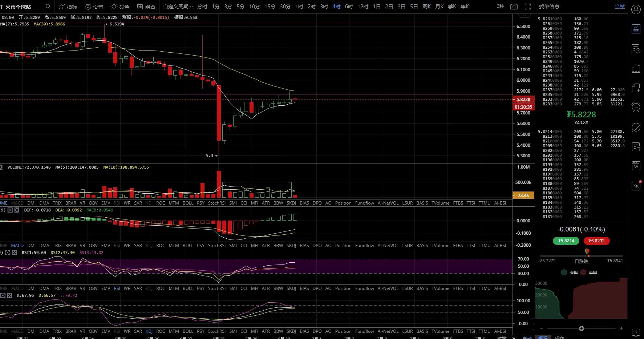Click the 01:20:35 candle countdown label
The image size is (644, 339).
click(x=523, y=107)
